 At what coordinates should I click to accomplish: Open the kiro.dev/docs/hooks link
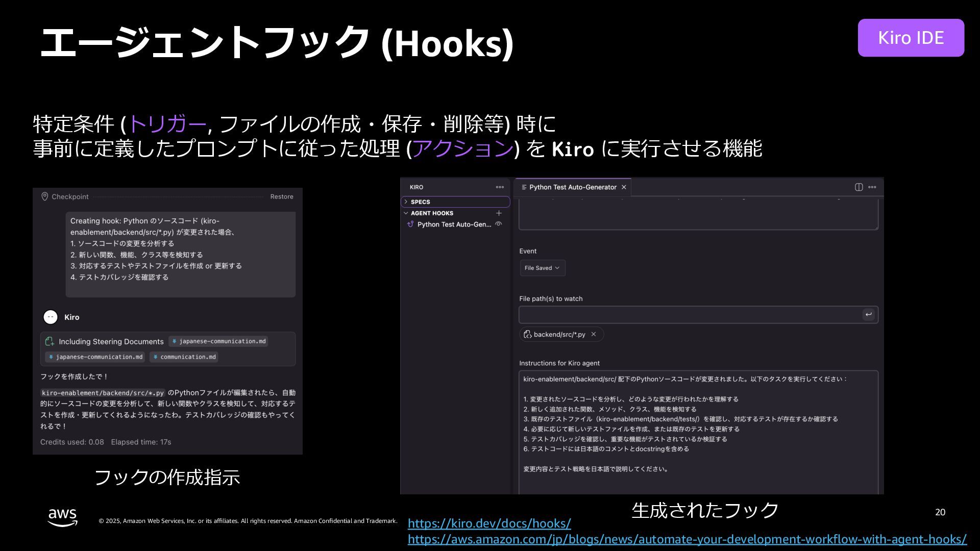(489, 523)
